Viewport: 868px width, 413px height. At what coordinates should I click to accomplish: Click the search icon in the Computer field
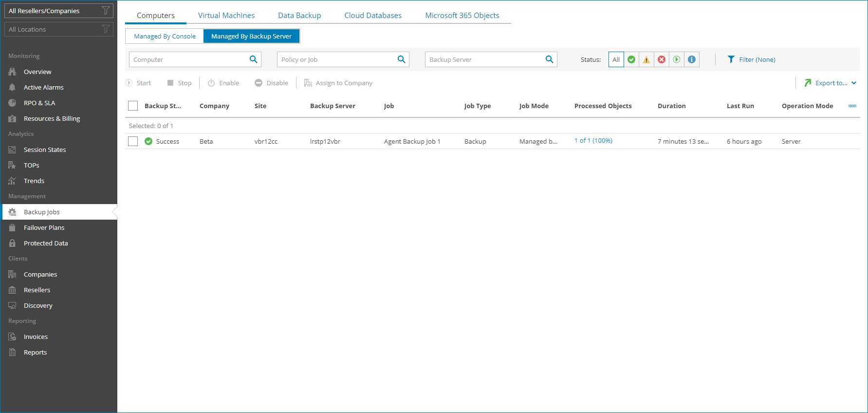point(253,59)
